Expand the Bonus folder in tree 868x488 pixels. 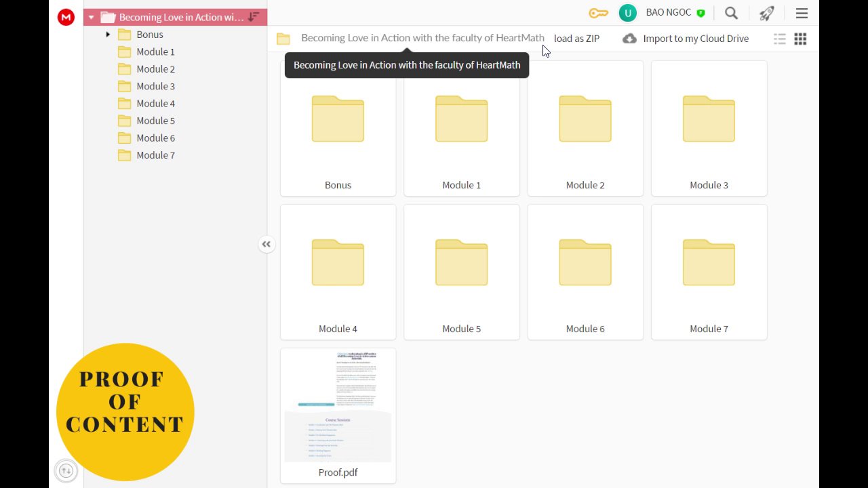108,35
